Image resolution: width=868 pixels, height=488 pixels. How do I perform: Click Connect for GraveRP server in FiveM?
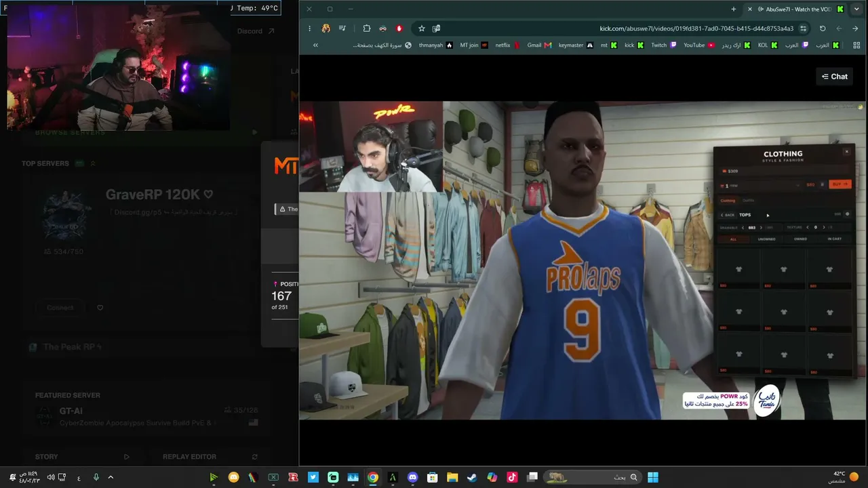pyautogui.click(x=60, y=308)
